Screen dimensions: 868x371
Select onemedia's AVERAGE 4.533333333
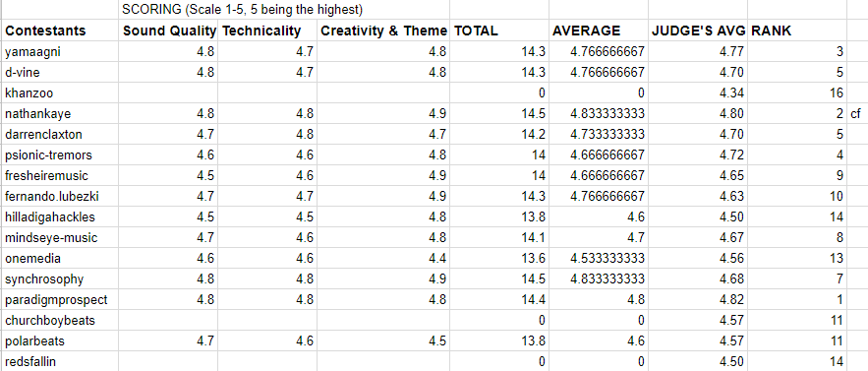point(599,259)
